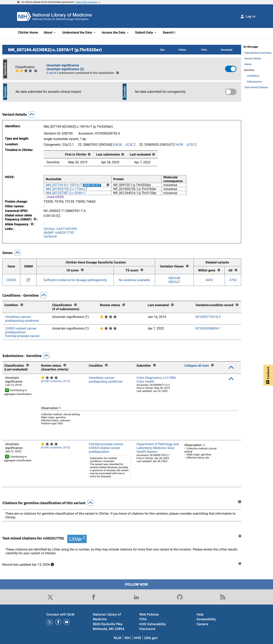
Task: Open the Submit Data dropdown
Action: (x=146, y=32)
